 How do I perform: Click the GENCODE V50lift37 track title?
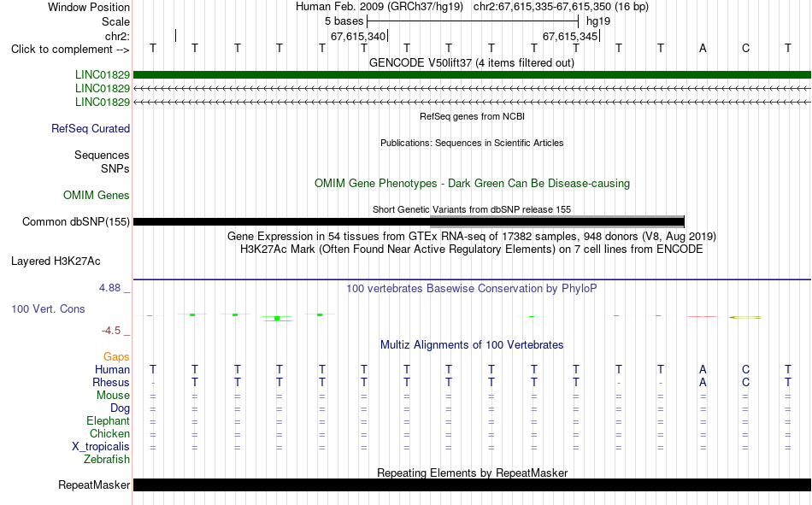471,62
